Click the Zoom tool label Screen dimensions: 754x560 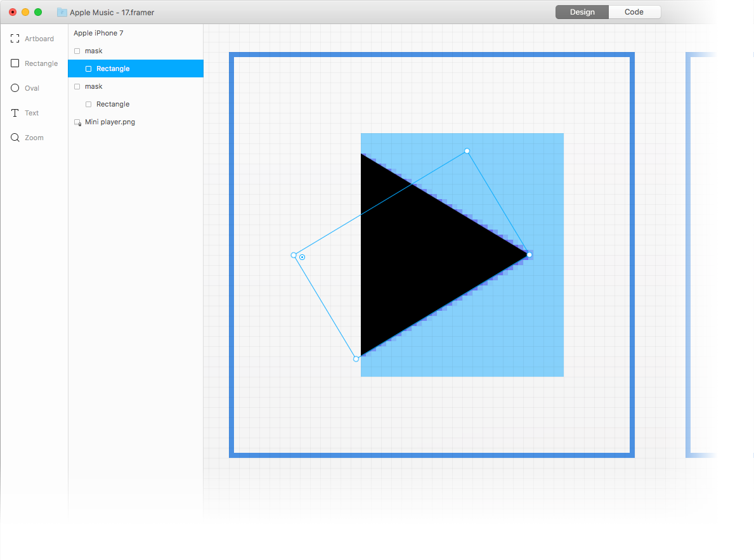point(34,138)
